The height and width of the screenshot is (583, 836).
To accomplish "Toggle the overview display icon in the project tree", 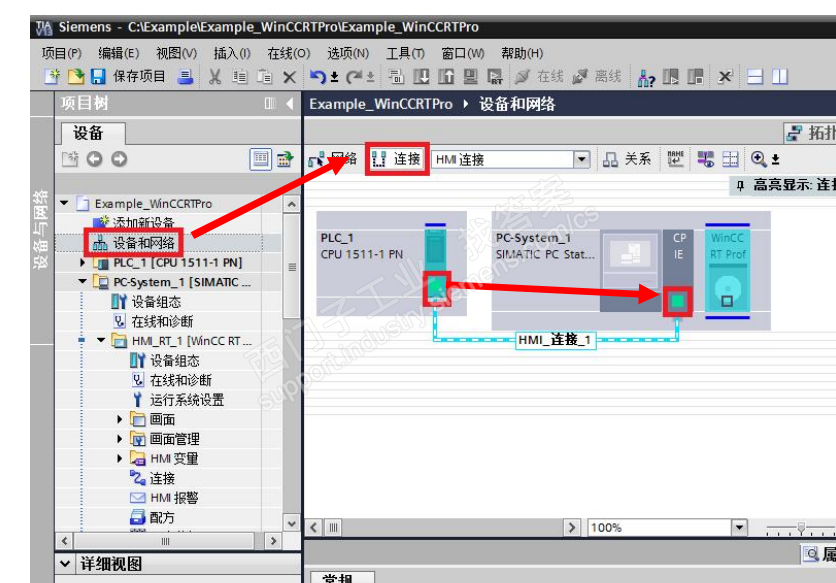I will [x=261, y=159].
